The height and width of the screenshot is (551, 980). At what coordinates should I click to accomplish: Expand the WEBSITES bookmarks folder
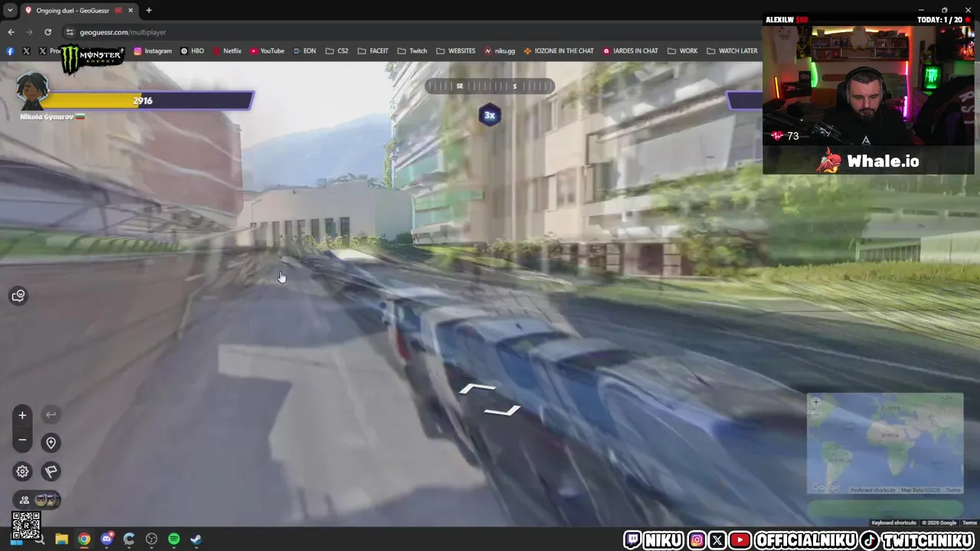pos(456,51)
